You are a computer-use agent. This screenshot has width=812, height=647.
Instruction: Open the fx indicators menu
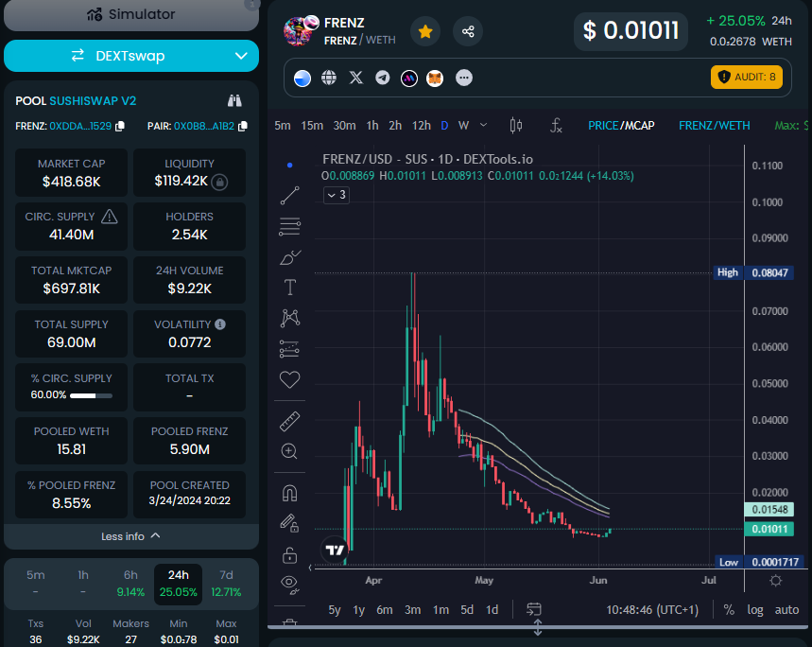(x=556, y=126)
